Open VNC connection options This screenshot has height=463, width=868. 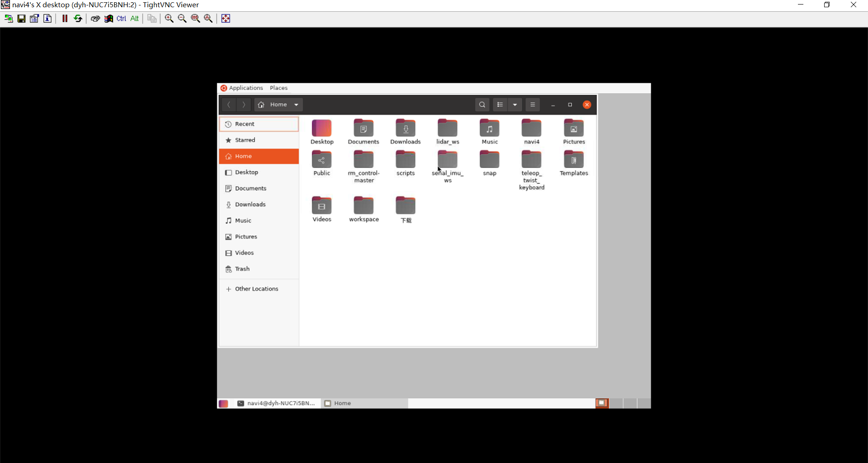click(x=34, y=19)
